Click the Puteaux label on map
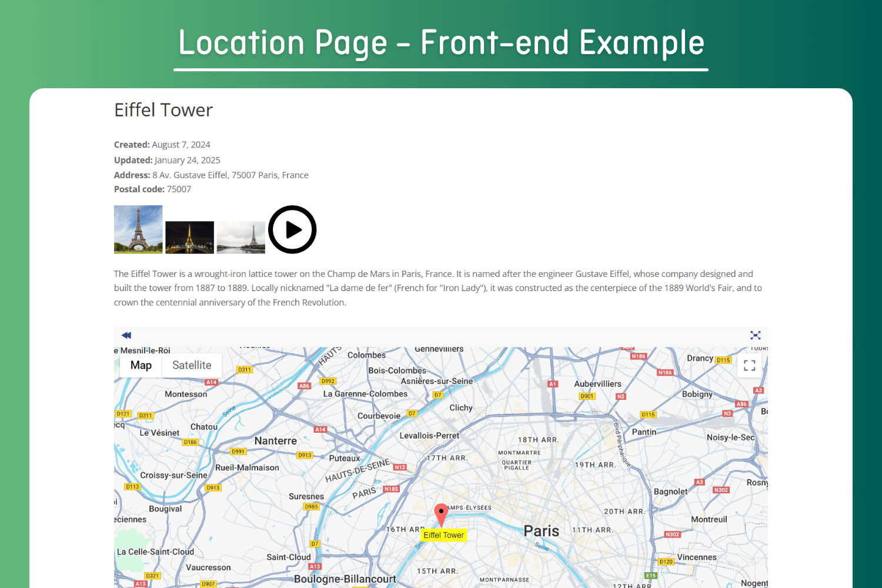 click(345, 458)
